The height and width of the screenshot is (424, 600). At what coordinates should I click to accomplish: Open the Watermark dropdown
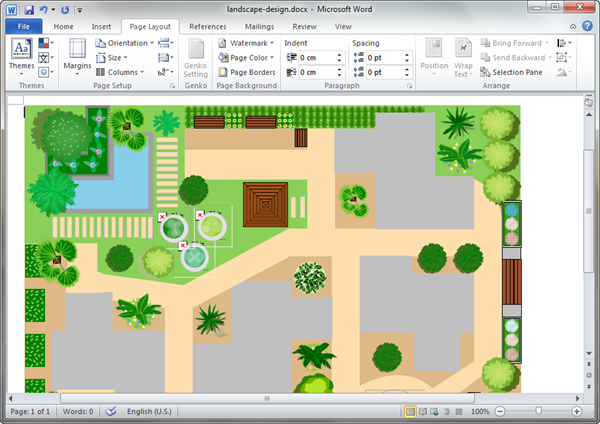(x=250, y=44)
